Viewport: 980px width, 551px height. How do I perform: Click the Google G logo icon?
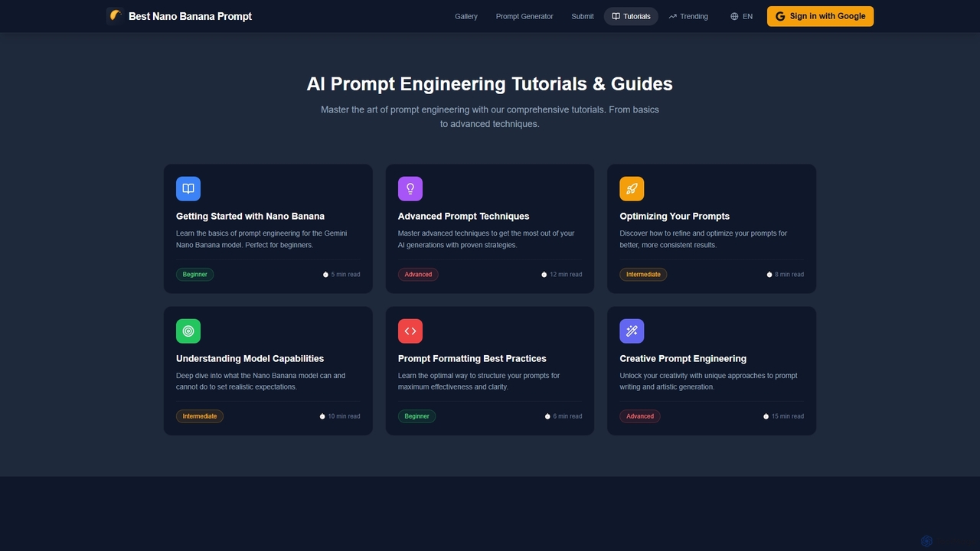coord(780,16)
